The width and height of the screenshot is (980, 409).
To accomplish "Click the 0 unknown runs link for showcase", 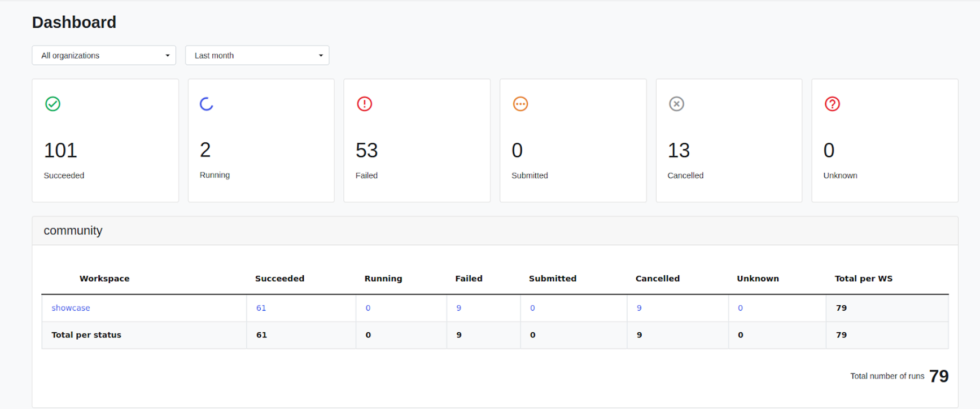I will [740, 308].
